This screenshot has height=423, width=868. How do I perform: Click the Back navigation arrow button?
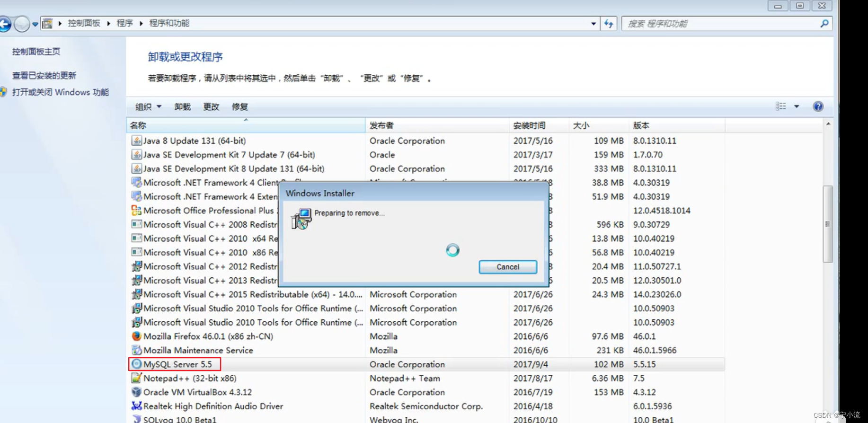point(5,23)
